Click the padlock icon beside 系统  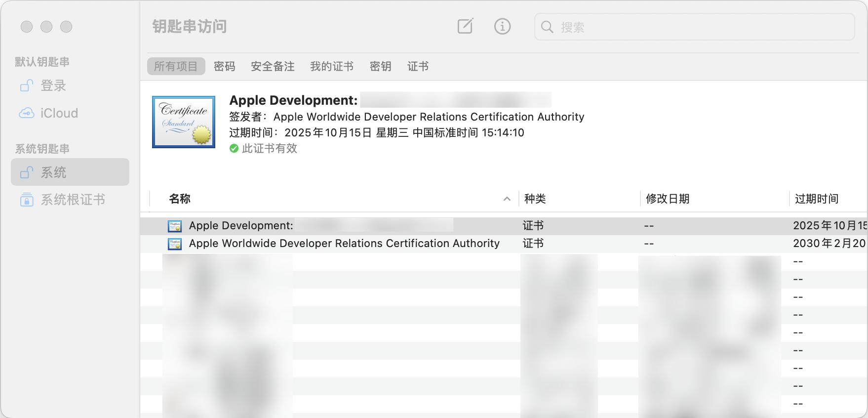[x=27, y=172]
